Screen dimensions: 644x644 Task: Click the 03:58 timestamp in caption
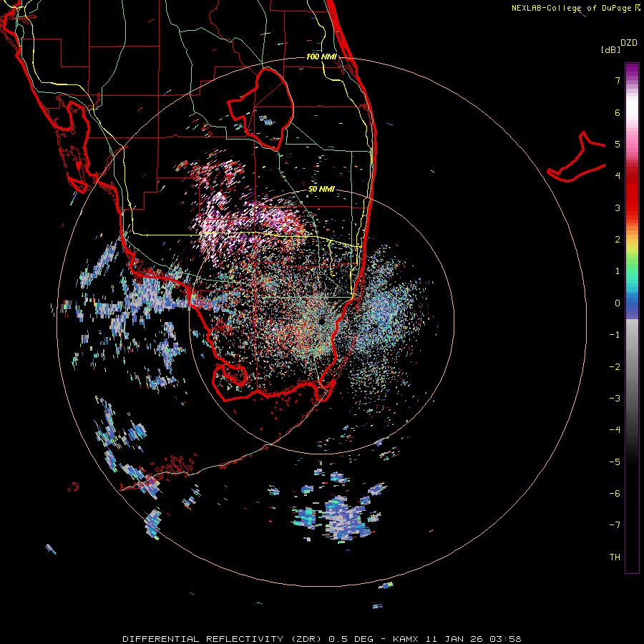tap(505, 639)
